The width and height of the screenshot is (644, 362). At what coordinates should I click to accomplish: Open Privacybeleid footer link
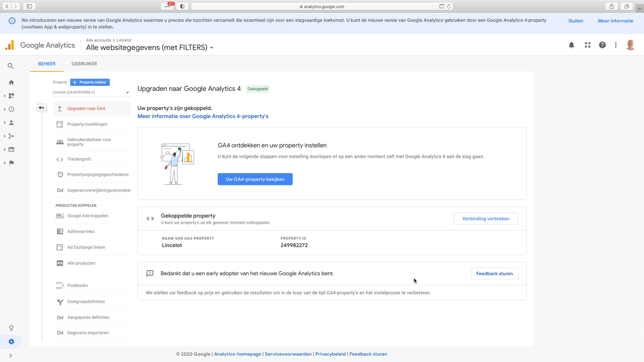click(x=330, y=354)
